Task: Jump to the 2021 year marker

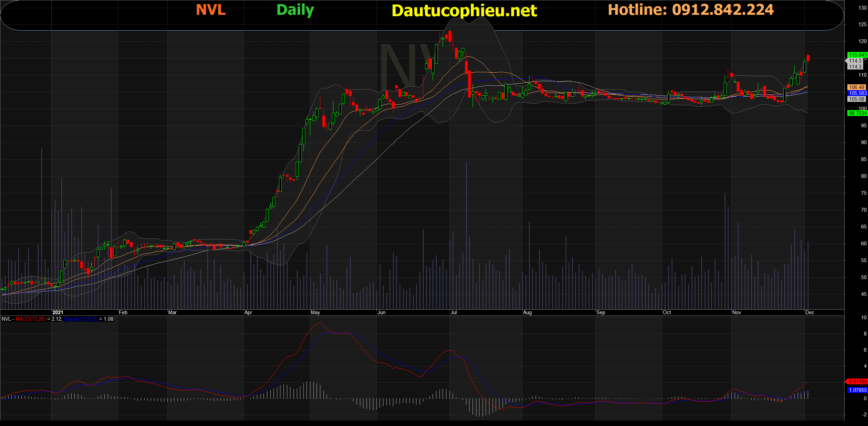Action: pos(58,312)
